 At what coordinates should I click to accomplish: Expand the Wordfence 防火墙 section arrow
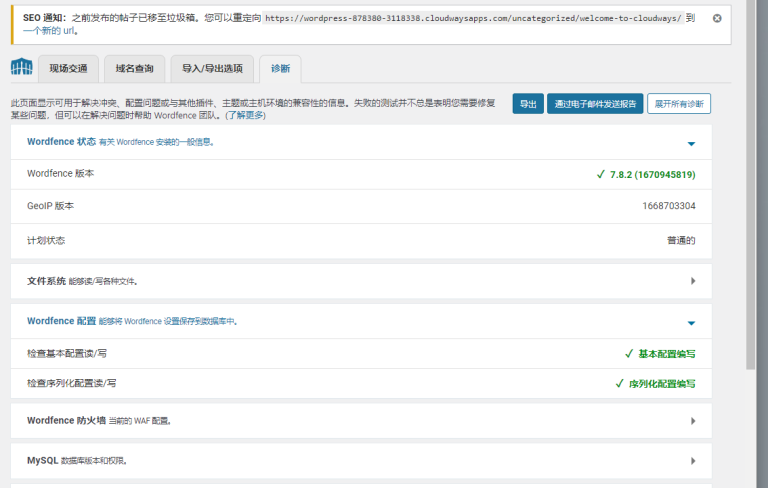(693, 421)
